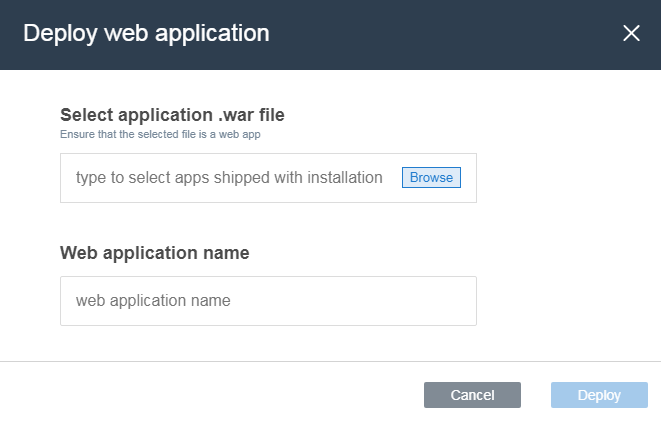The height and width of the screenshot is (426, 661).
Task: Click the light blue Deploy button in the footer
Action: click(x=599, y=395)
